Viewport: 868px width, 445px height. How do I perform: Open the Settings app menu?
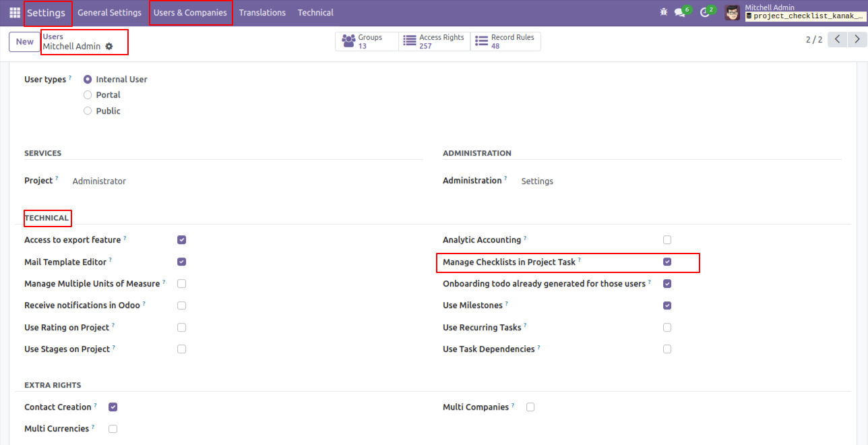click(x=46, y=13)
